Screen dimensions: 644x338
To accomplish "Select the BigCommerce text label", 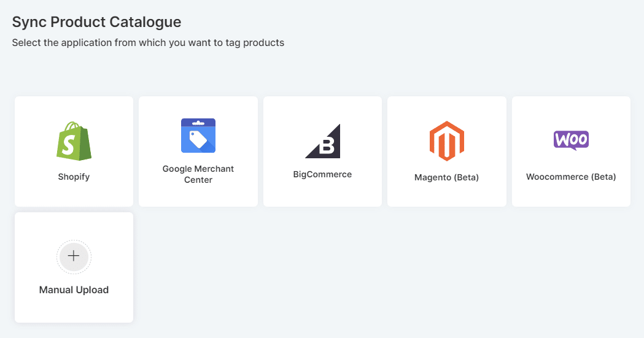I will pyautogui.click(x=322, y=174).
